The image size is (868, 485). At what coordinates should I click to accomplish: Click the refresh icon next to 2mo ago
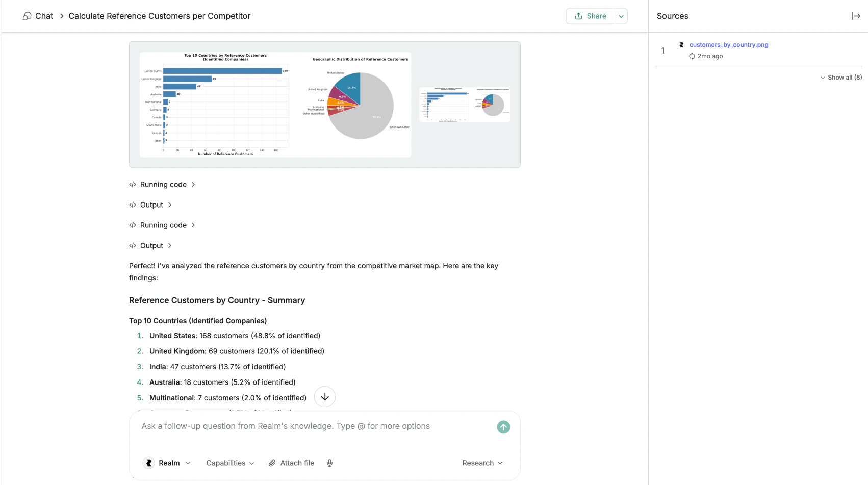pos(692,56)
